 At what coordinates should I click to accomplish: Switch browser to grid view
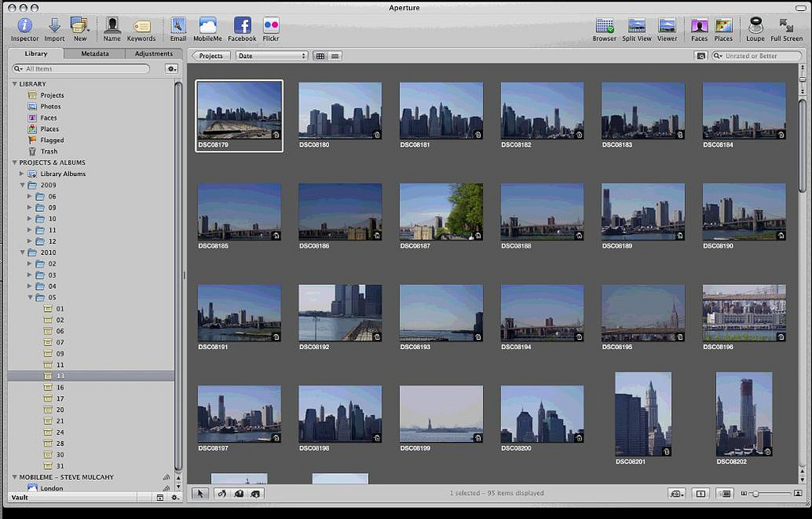pyautogui.click(x=320, y=56)
